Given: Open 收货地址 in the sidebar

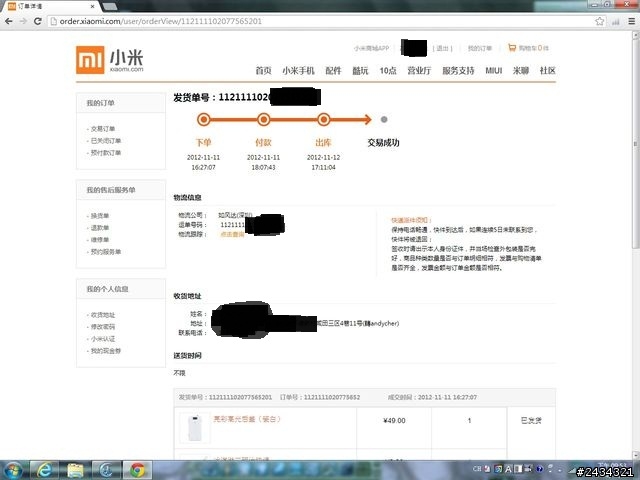Looking at the screenshot, I should tap(102, 315).
